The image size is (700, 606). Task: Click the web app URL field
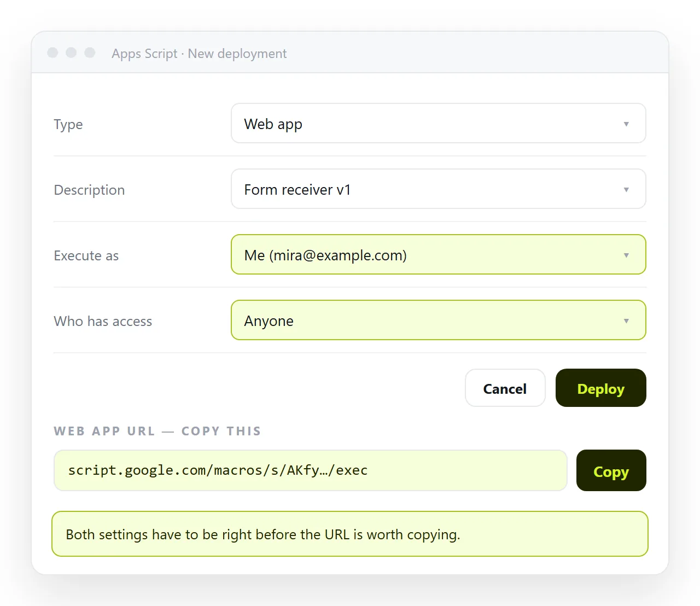[311, 470]
